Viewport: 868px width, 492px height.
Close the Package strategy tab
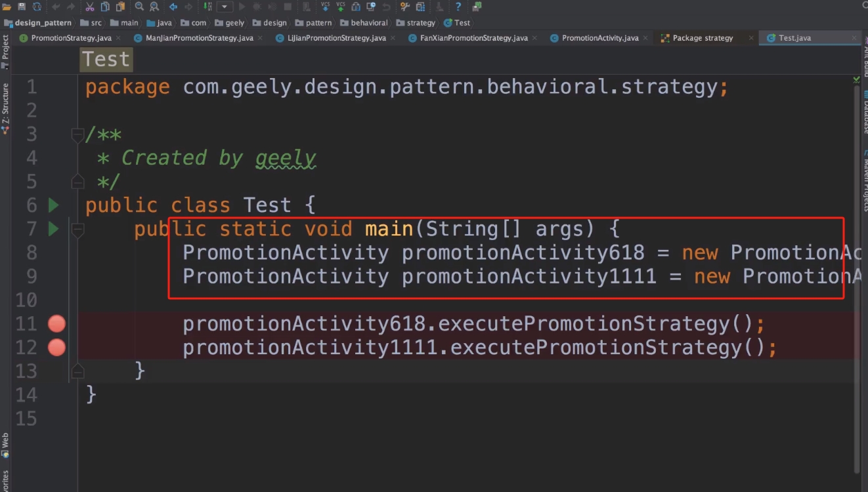[x=752, y=38]
